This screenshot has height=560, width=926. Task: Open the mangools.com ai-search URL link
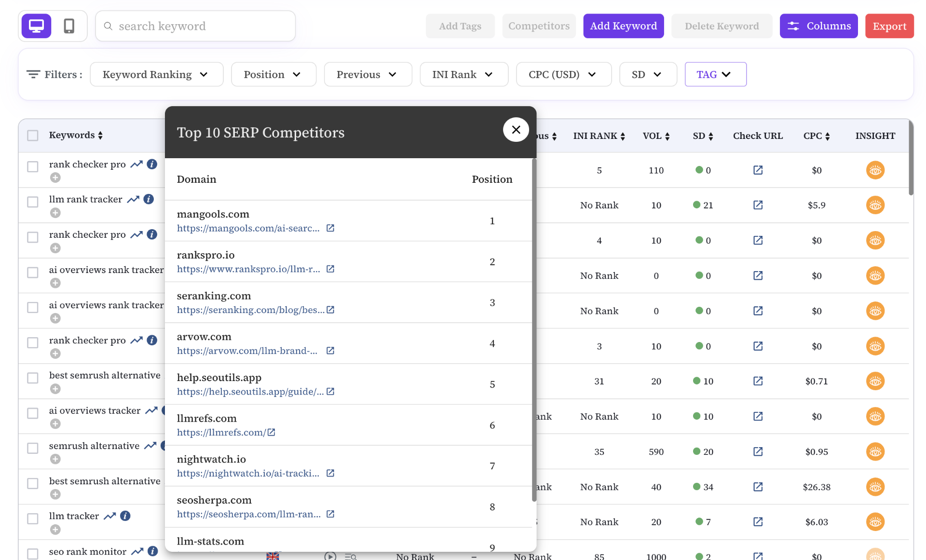coord(248,228)
